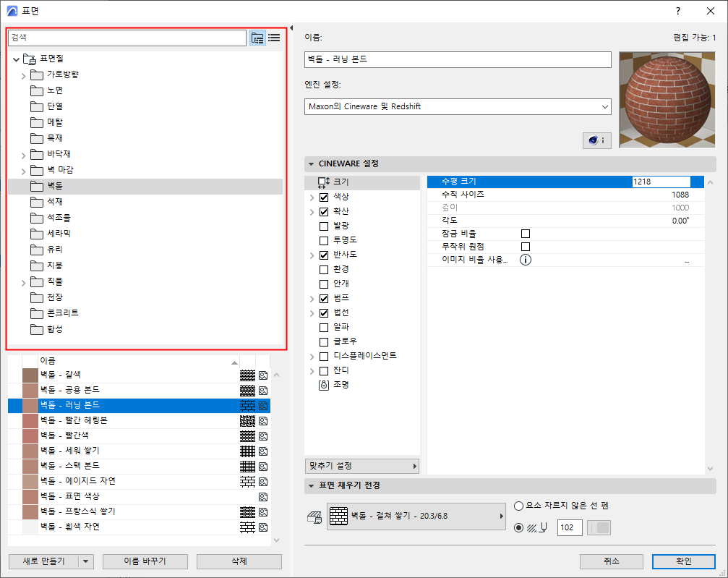Click pen color swatch beside 102 field
The width and height of the screenshot is (728, 578).
[x=599, y=528]
